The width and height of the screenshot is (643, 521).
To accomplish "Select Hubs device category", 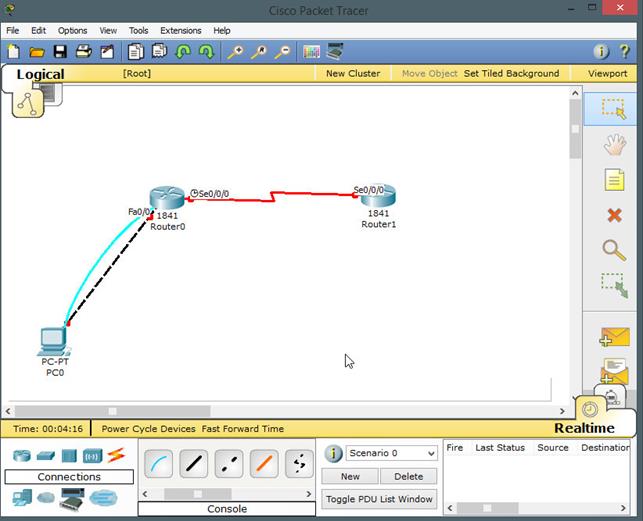I will 69,456.
